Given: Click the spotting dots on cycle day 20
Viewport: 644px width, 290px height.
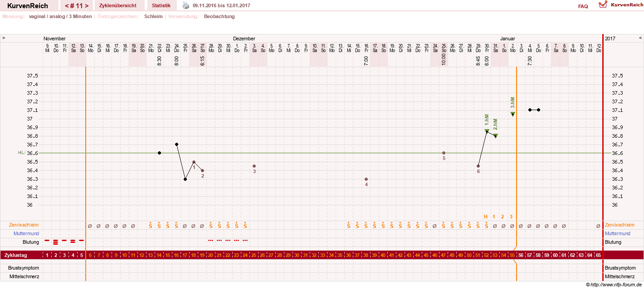Looking at the screenshot, I should 210,241.
